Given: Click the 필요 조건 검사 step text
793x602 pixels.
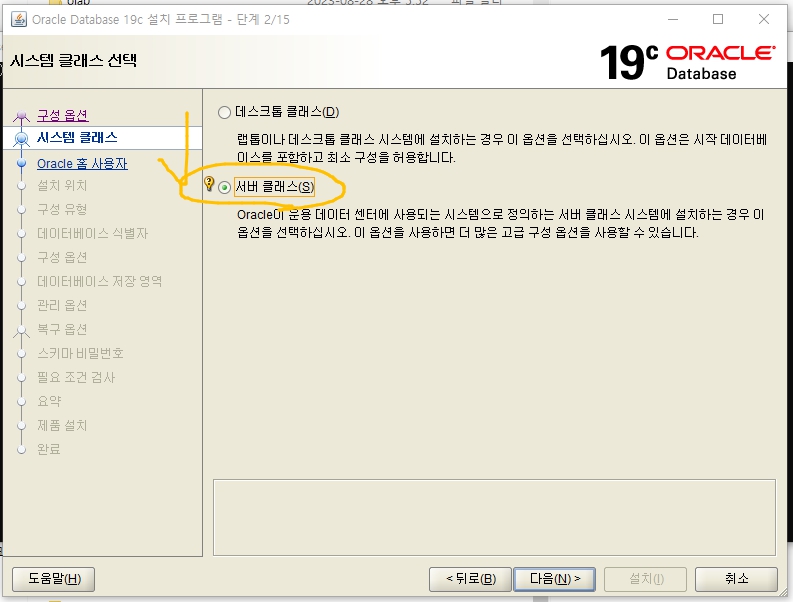Looking at the screenshot, I should pos(76,377).
